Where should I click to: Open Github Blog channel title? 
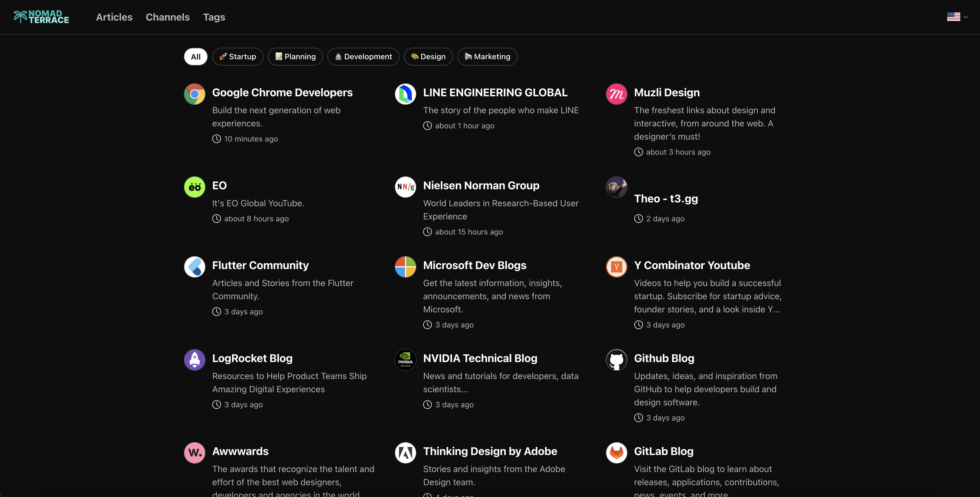664,358
